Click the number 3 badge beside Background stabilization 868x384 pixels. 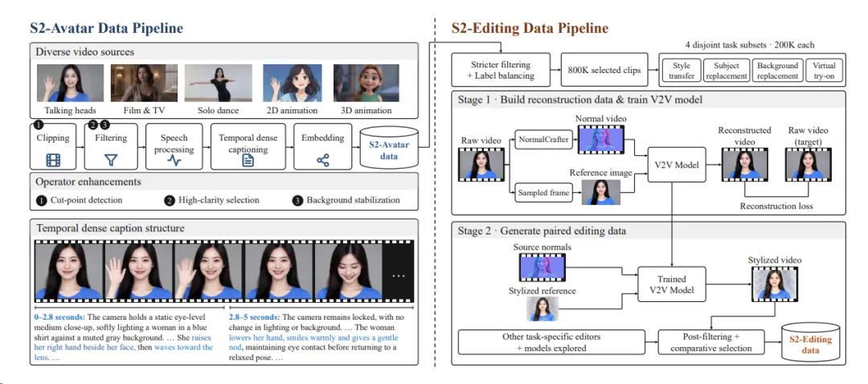[298, 200]
